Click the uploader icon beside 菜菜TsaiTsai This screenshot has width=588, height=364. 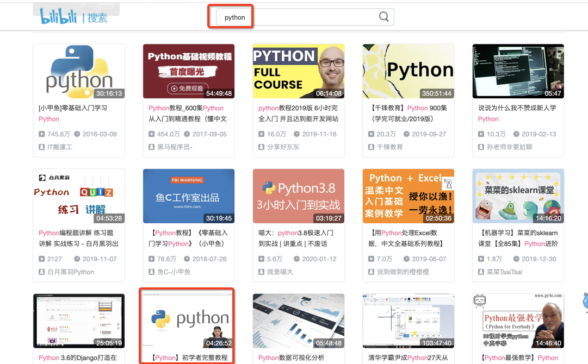(x=481, y=272)
